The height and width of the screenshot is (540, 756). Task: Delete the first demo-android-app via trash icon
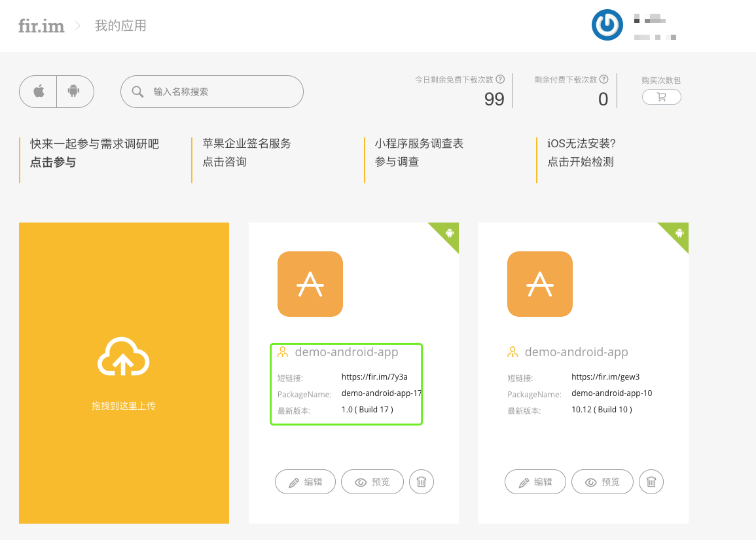click(x=422, y=482)
